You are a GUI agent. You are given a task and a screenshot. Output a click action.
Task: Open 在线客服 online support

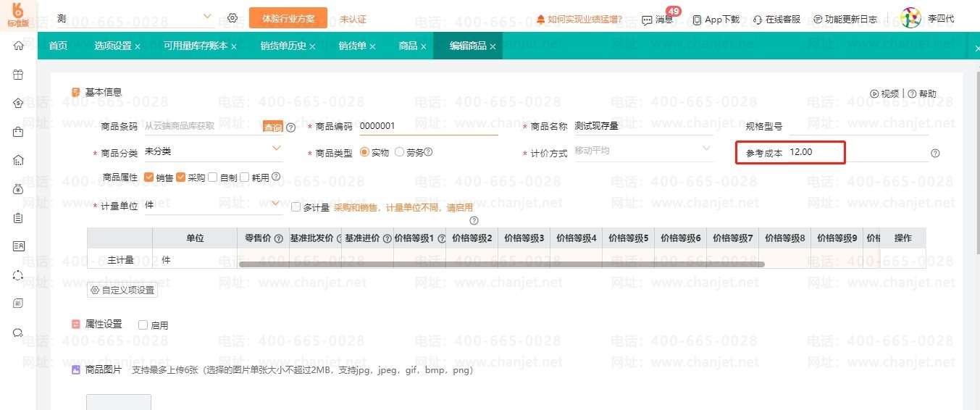click(777, 20)
